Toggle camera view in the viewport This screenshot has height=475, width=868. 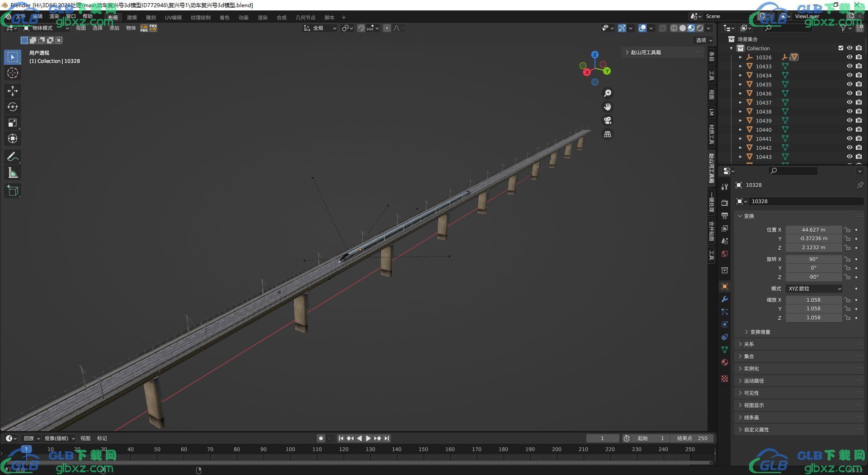[x=608, y=120]
